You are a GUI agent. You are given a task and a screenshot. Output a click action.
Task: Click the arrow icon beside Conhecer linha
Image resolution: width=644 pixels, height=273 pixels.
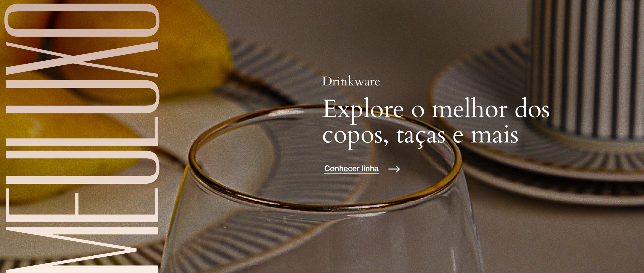pyautogui.click(x=394, y=169)
